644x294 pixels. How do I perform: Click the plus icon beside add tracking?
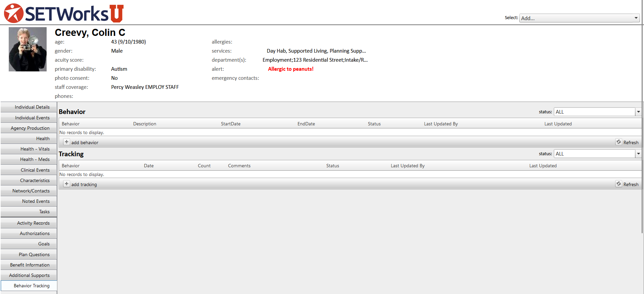[66, 184]
